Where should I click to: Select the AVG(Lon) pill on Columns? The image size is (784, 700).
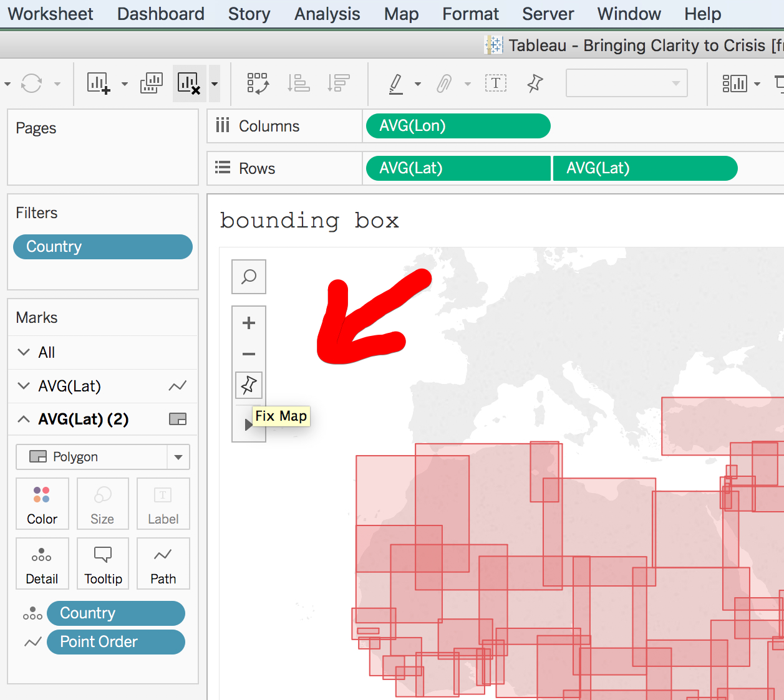[458, 126]
